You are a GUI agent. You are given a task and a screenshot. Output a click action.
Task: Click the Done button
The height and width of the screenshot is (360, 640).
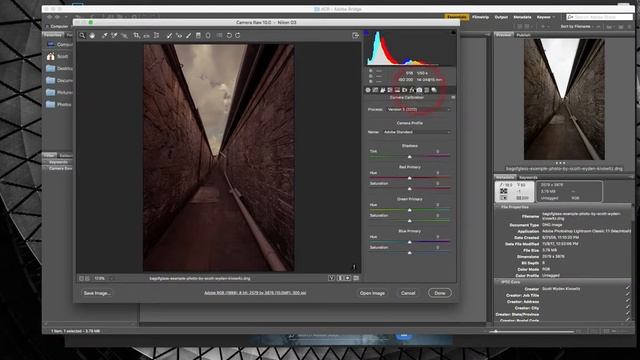(440, 293)
